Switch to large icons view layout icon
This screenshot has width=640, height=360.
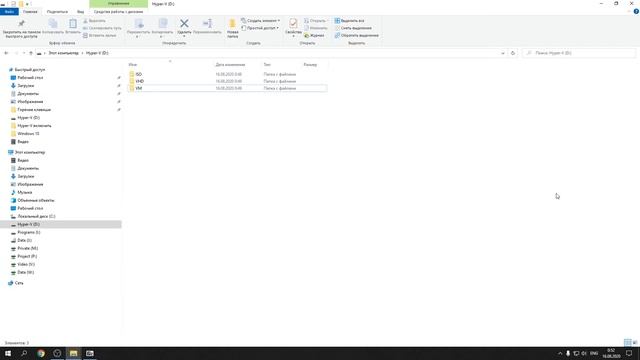coord(635,342)
